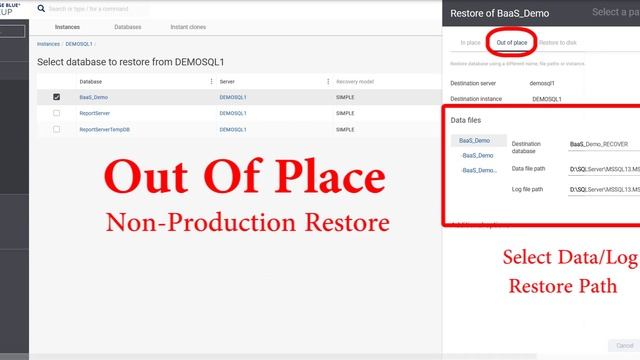Edit the Data file path field
This screenshot has height=360, width=640.
point(604,169)
